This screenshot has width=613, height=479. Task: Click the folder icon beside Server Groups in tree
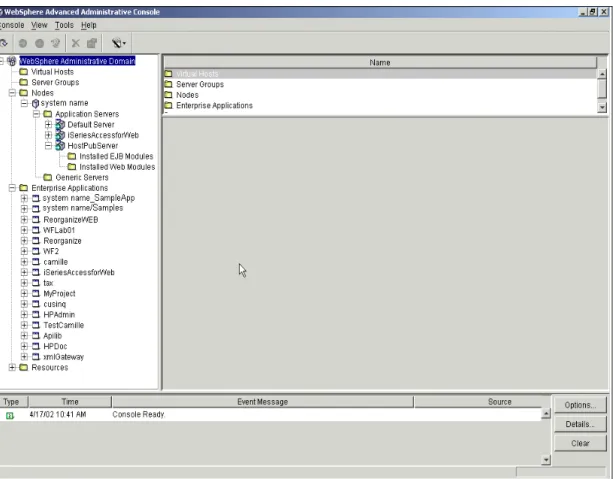coord(23,82)
